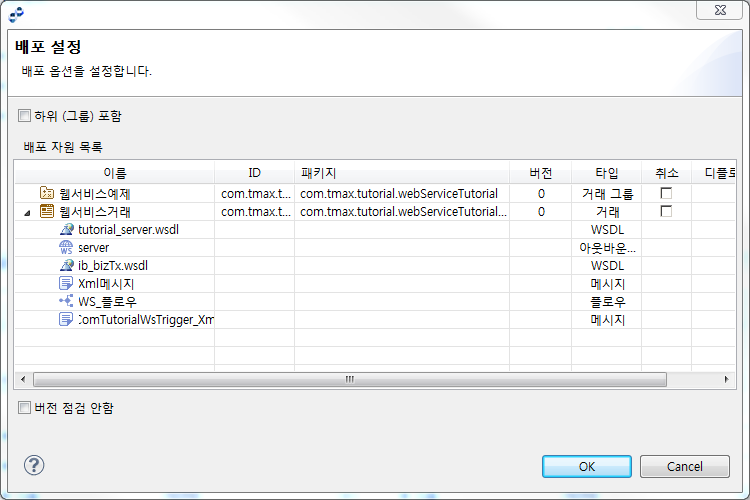Click 플로우 type of WS_플로우 row

point(607,301)
